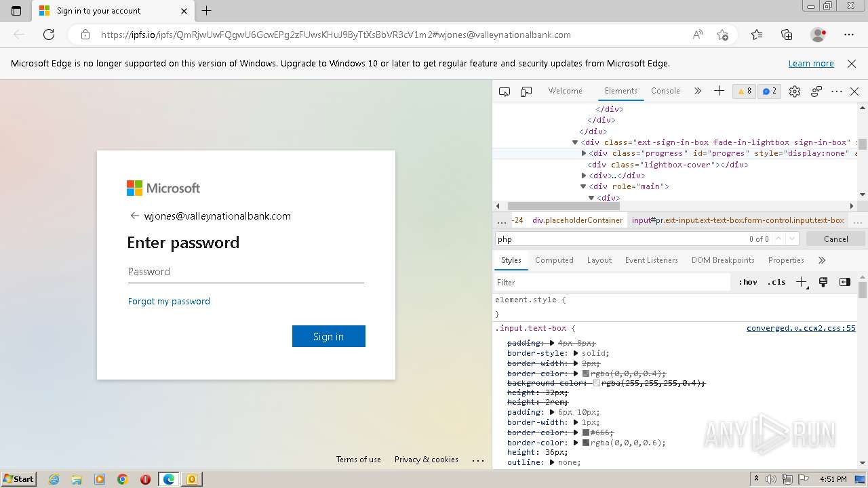Refresh the page in Edge
This screenshot has width=868, height=488.
tap(49, 35)
